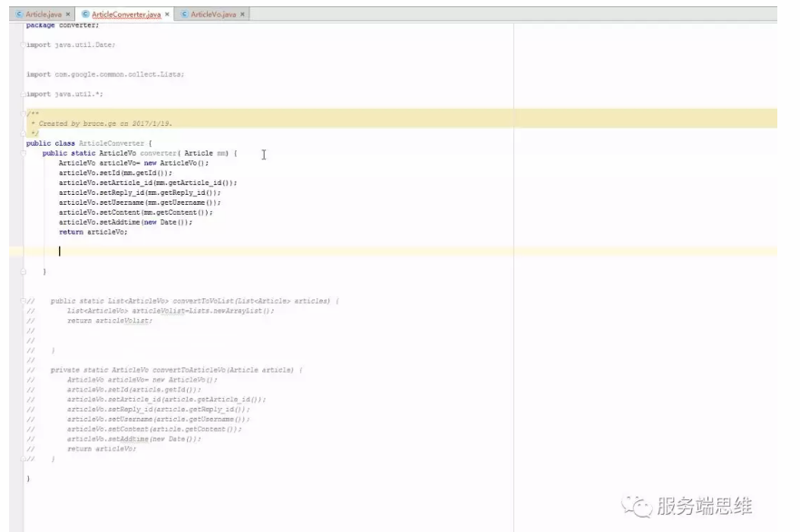
Task: Click the class icon on ArticleConverter.java tab
Action: point(85,15)
